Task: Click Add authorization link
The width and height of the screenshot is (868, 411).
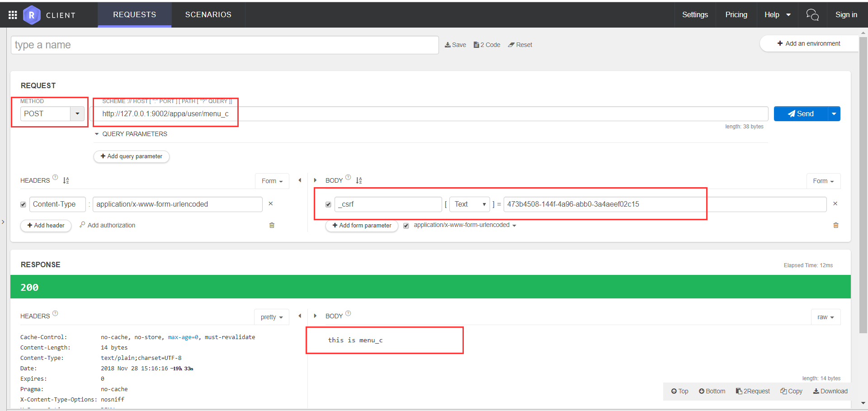Action: [x=111, y=225]
